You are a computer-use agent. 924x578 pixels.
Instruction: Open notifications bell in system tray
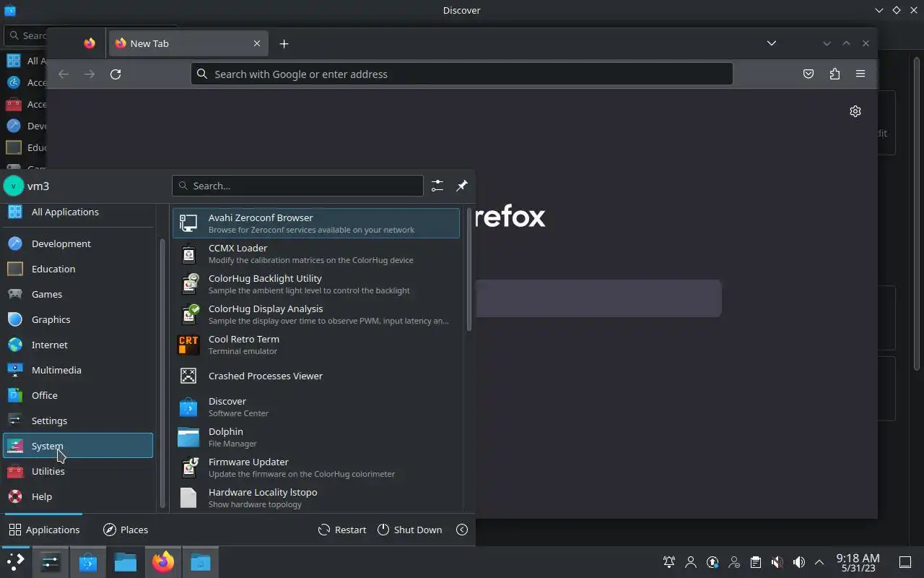pos(669,562)
